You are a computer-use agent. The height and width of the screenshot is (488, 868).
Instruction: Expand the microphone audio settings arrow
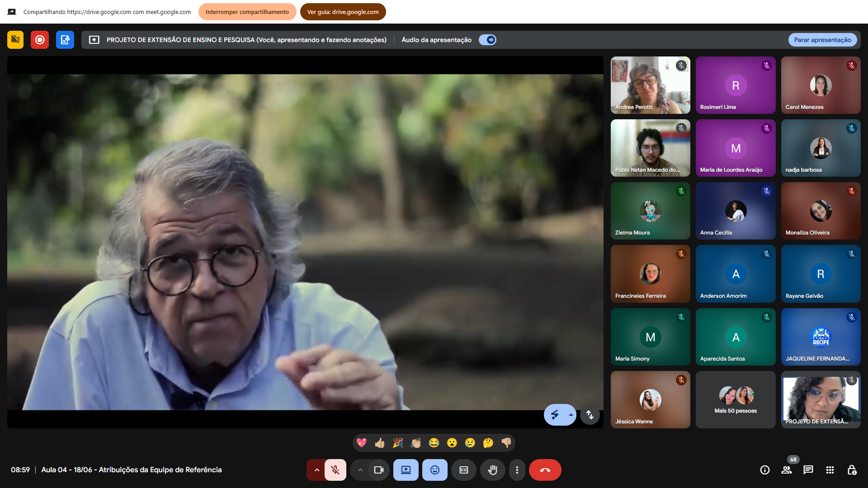[316, 470]
